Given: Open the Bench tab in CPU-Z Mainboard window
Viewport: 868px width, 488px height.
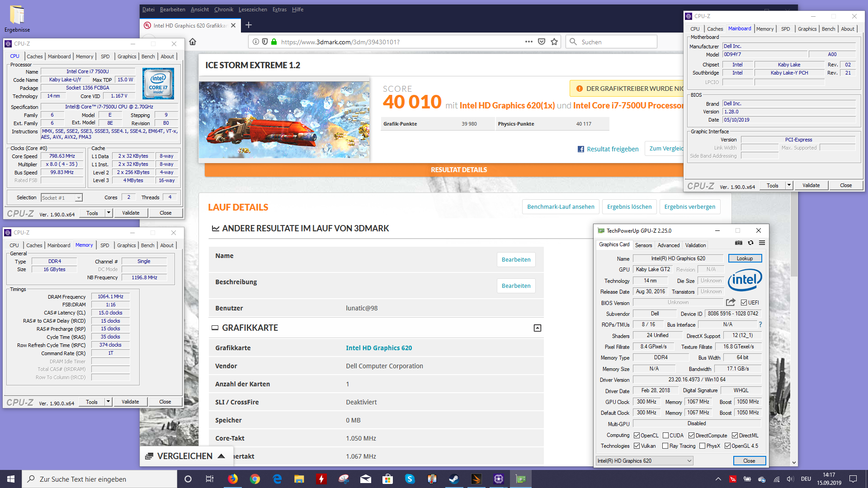Looking at the screenshot, I should (x=828, y=29).
